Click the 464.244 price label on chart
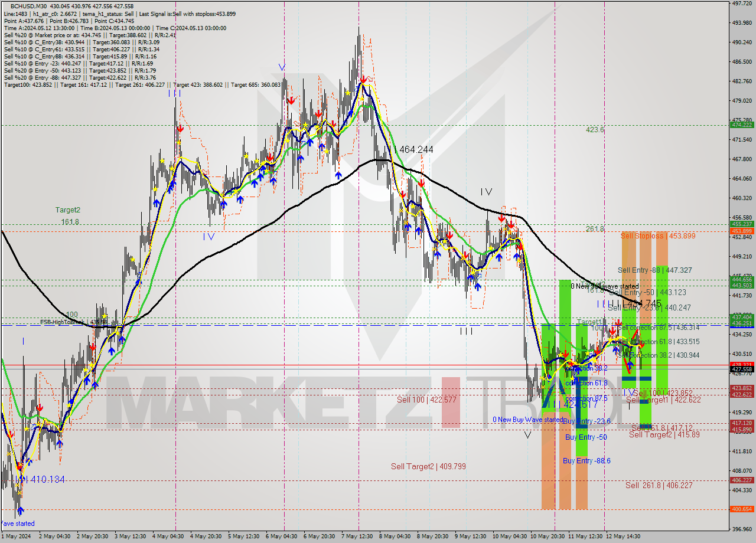This screenshot has width=756, height=543. [416, 150]
